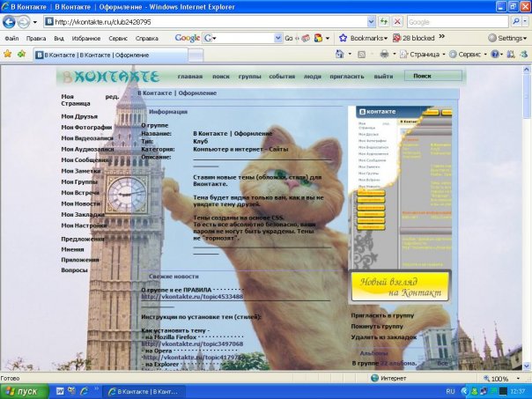The image size is (532, 399).
Task: Click the ВКонтакте logo on the page
Action: [111, 77]
